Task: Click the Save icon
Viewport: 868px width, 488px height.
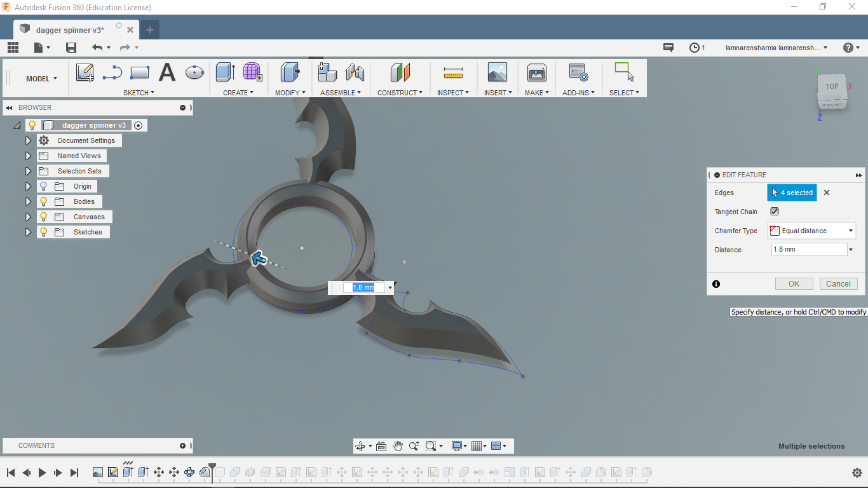Action: coord(71,48)
